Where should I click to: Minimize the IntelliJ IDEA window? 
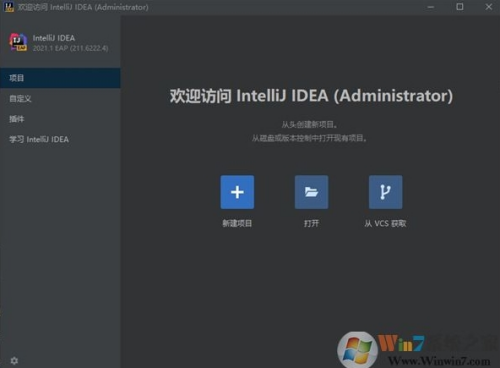pyautogui.click(x=431, y=7)
